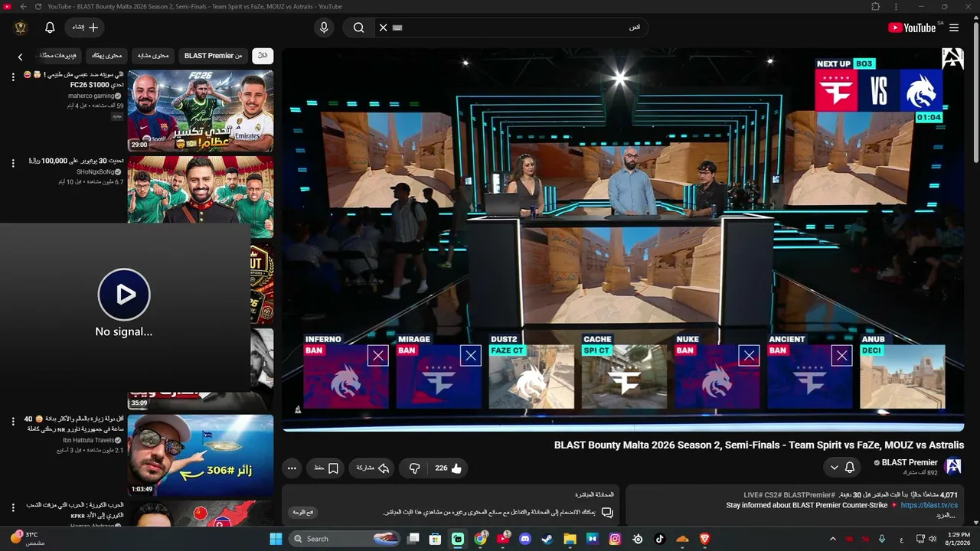The height and width of the screenshot is (551, 980).
Task: Open the weather widget showing 31°C
Action: tap(27, 539)
